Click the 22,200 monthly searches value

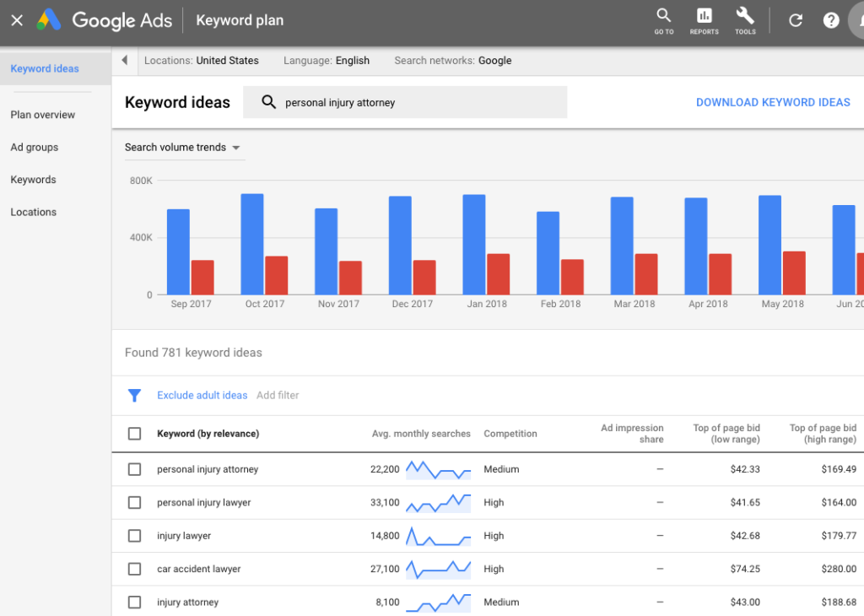click(385, 469)
